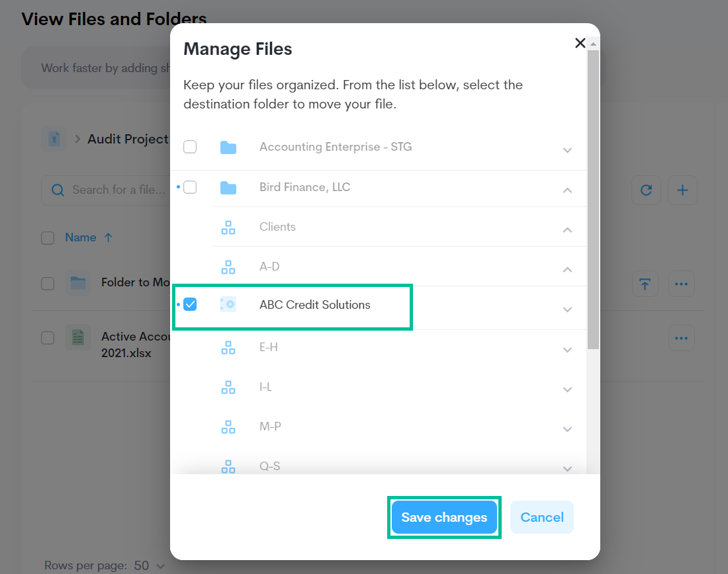Click the Audit Project breadcrumb

click(x=128, y=139)
